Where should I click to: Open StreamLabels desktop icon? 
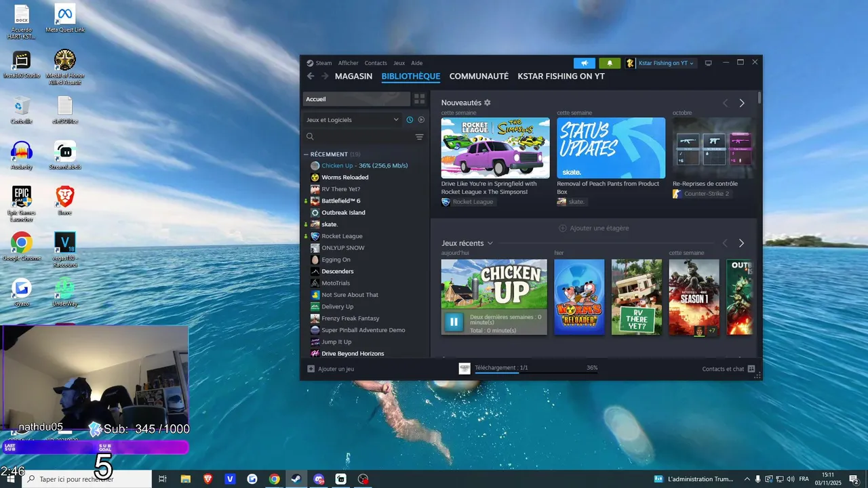pos(65,155)
